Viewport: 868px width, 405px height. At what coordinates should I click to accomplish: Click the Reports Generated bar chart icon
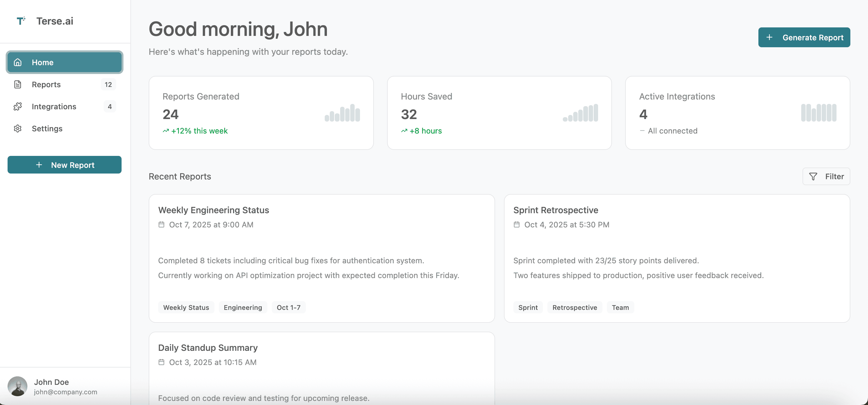coord(342,112)
